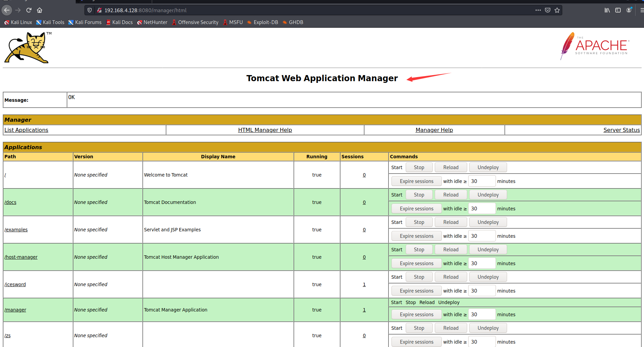The width and height of the screenshot is (644, 347).
Task: Stop the Welcome to Tomcat application
Action: coord(419,167)
